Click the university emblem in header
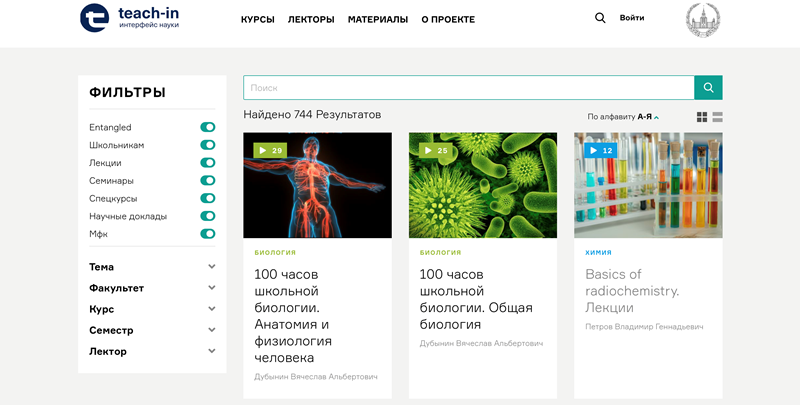This screenshot has height=405, width=800. 708,21
